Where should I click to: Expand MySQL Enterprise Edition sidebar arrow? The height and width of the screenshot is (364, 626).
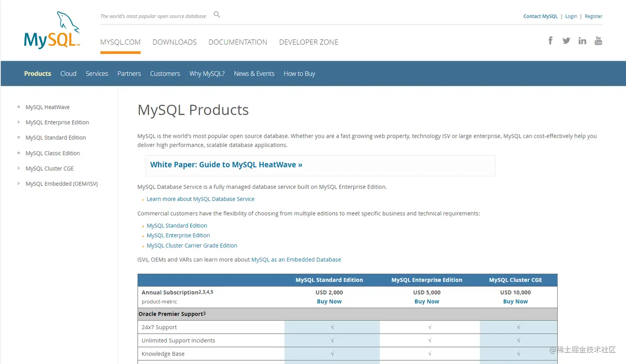tap(19, 122)
